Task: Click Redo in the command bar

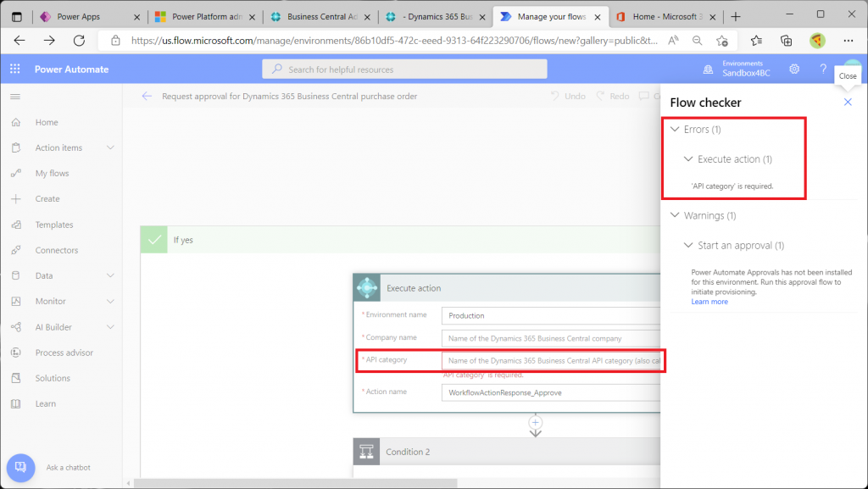Action: 613,96
